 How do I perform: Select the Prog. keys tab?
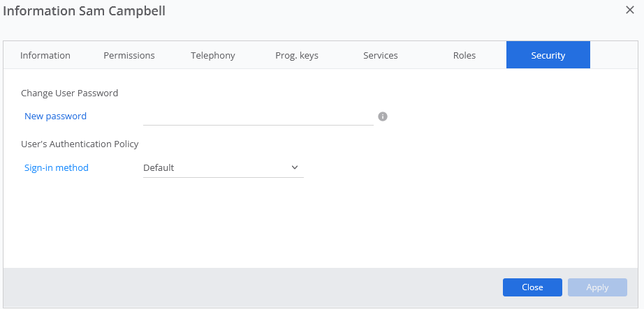click(x=297, y=55)
